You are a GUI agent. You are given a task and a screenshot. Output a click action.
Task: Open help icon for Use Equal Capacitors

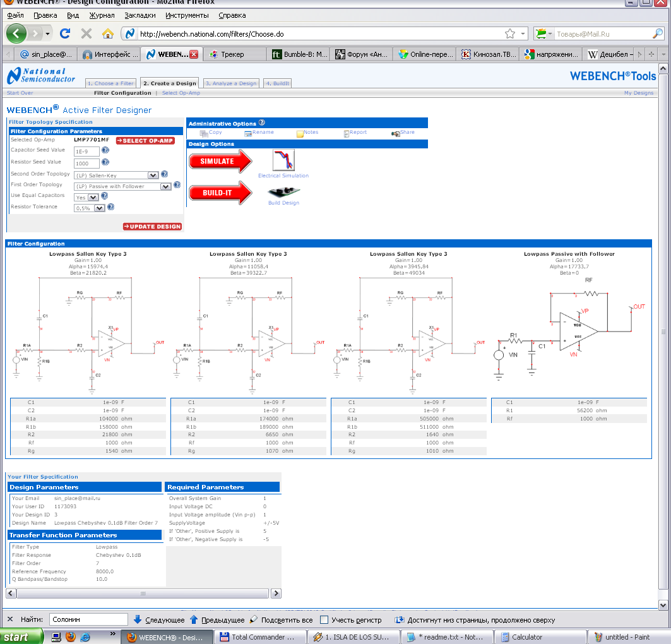click(x=104, y=196)
